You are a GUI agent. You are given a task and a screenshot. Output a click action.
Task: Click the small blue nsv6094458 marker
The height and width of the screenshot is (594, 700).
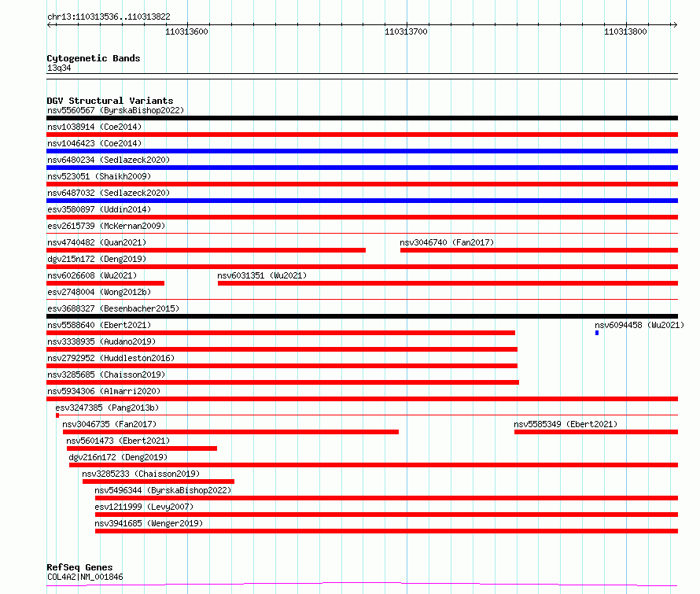tap(597, 333)
